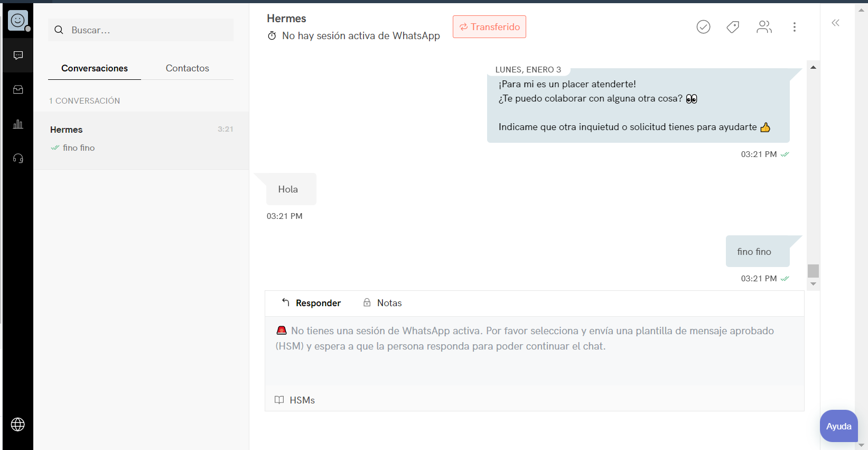Collapse the right panel with double chevron
The width and height of the screenshot is (868, 450).
[x=835, y=23]
